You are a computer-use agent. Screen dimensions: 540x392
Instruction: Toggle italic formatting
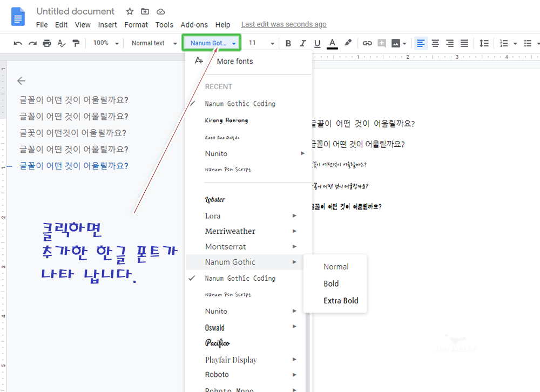coord(303,43)
